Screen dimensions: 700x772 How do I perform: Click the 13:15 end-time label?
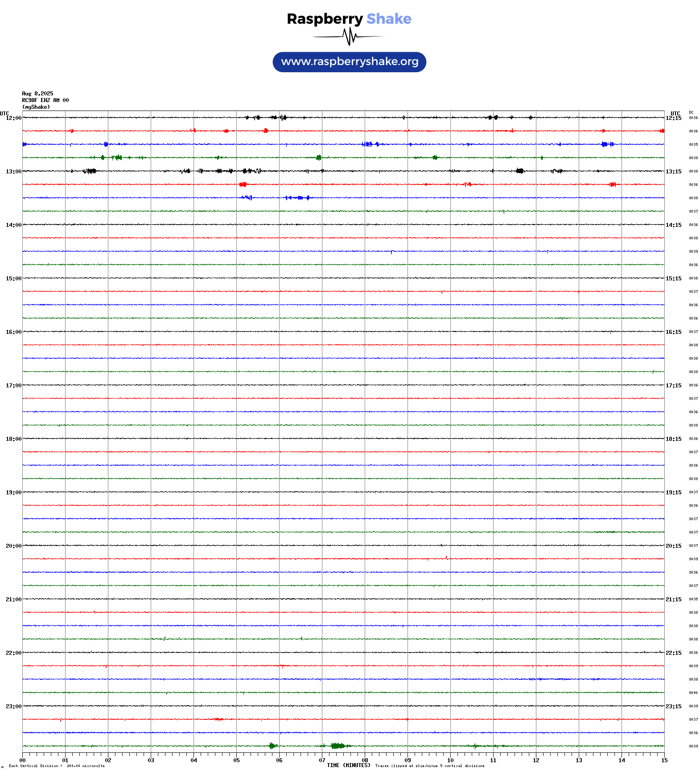tap(673, 172)
